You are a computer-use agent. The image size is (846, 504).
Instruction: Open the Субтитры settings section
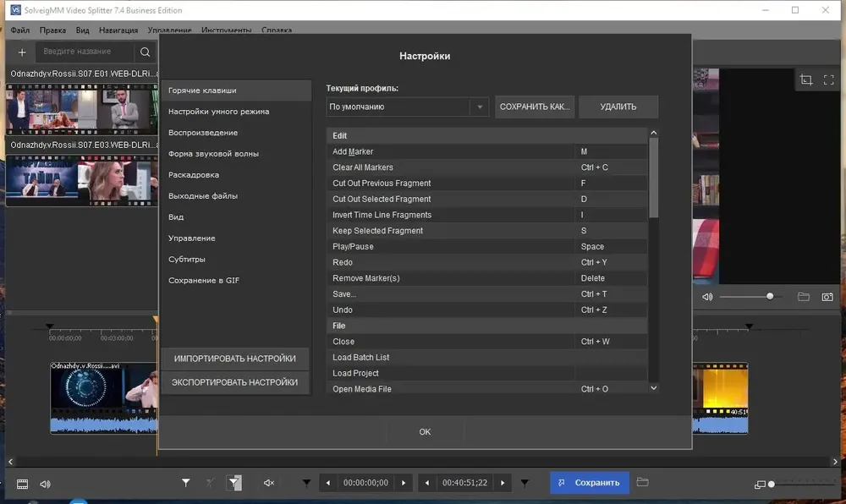[187, 260]
